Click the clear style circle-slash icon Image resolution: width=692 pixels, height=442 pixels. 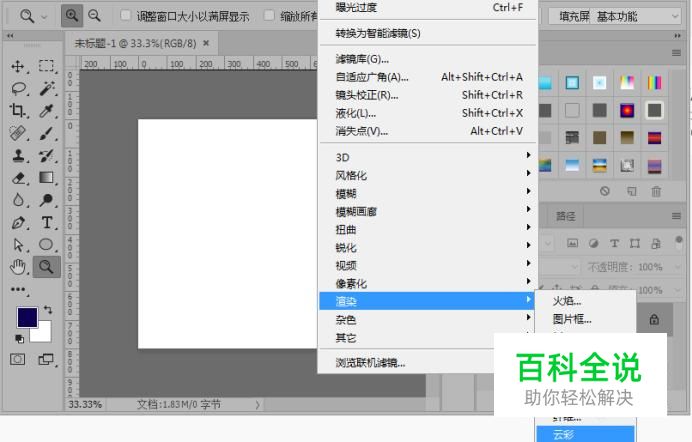click(605, 191)
